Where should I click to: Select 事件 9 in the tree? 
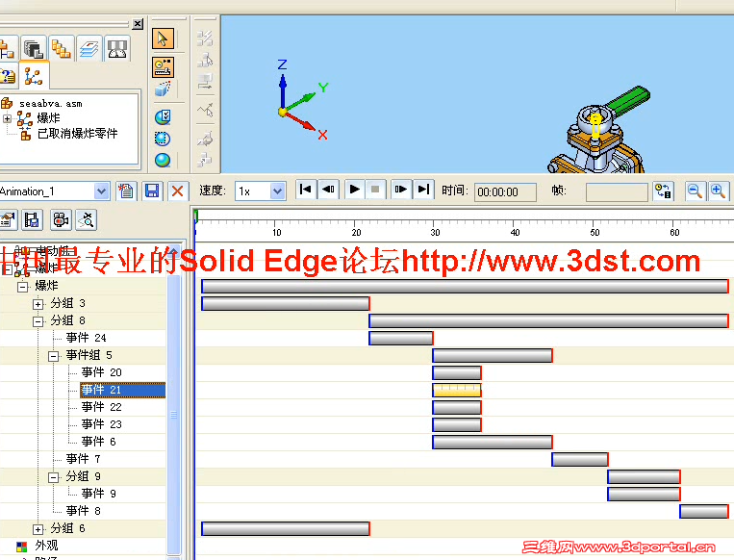[98, 494]
